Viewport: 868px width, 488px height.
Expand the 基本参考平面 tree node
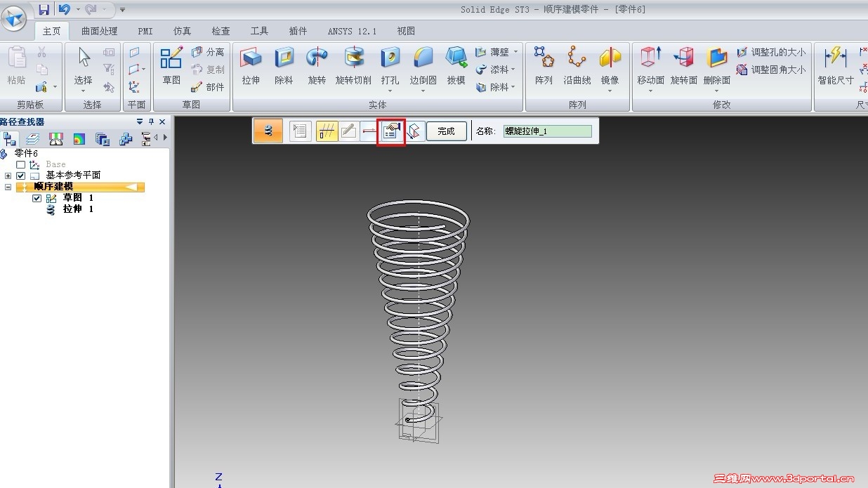(8, 176)
